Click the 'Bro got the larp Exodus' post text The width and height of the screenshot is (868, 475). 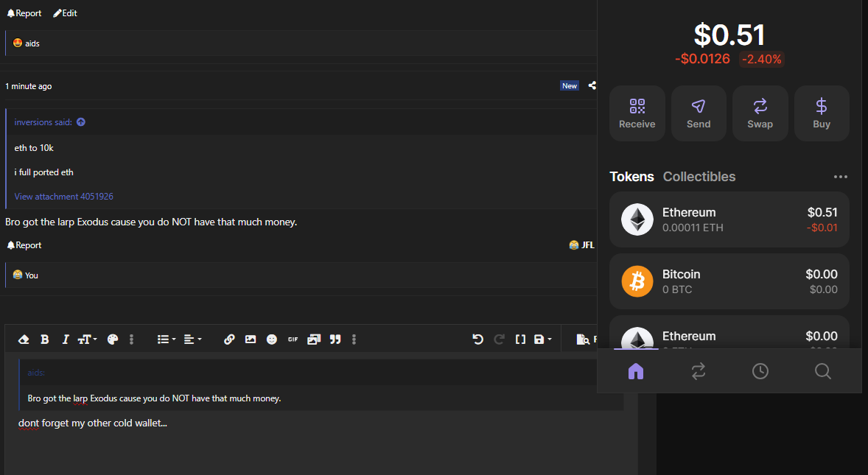151,222
